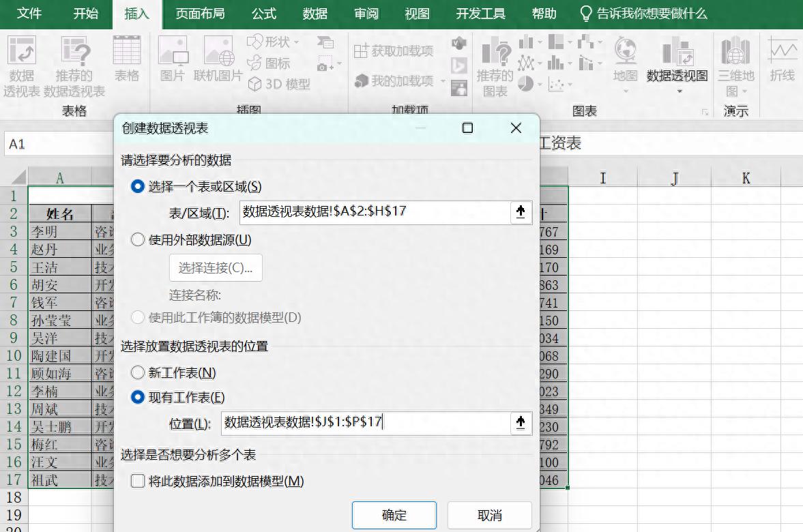Switch to the Review (审阅) tab
The image size is (803, 532).
point(366,14)
